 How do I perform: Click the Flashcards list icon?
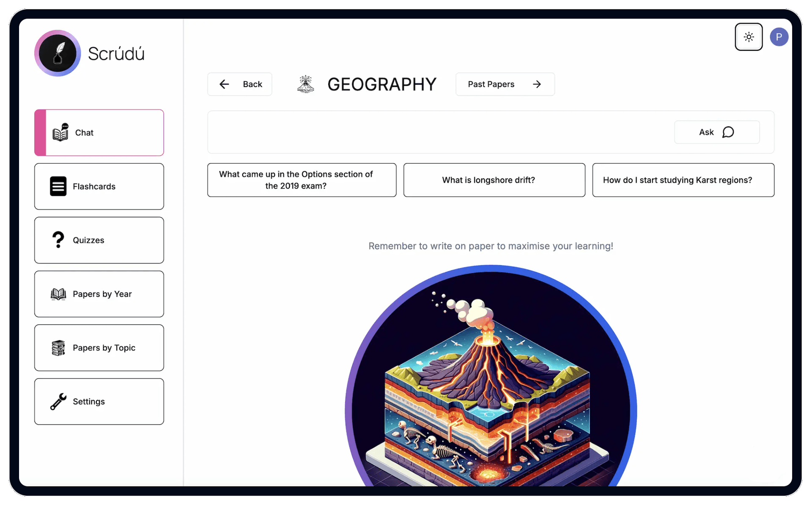(x=58, y=186)
